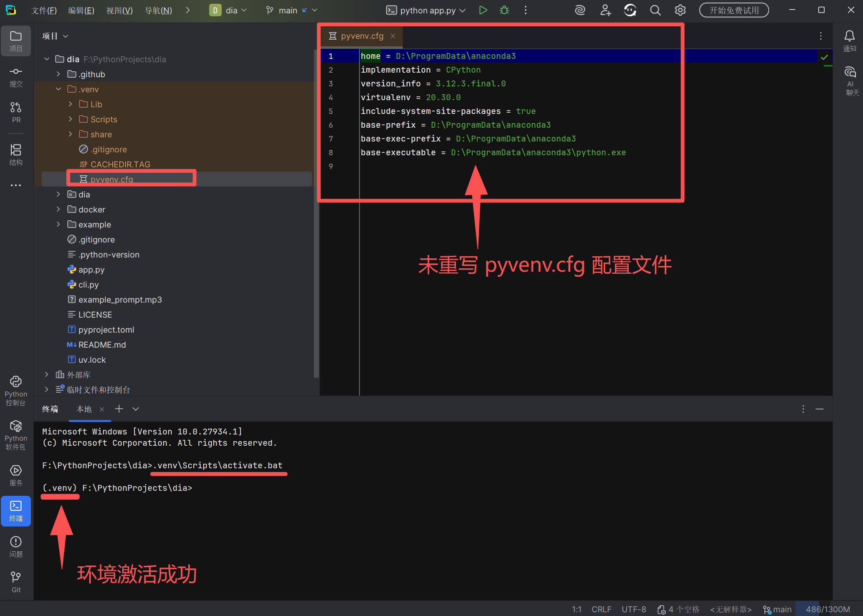
Task: Click the 4 spaces indent indicator
Action: click(x=679, y=609)
